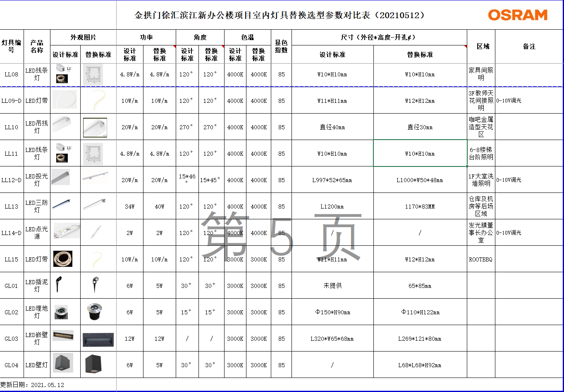Click the GL02 design-standard inground light image
The image size is (564, 392).
point(61,312)
